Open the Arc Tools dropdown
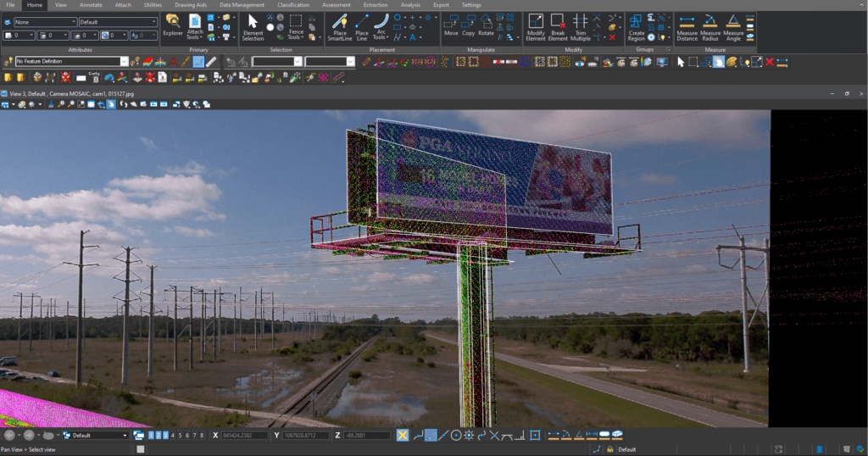This screenshot has height=456, width=868. point(381,28)
